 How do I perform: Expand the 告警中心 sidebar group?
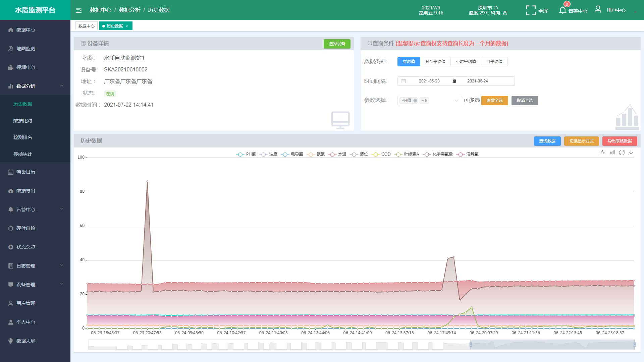click(35, 209)
